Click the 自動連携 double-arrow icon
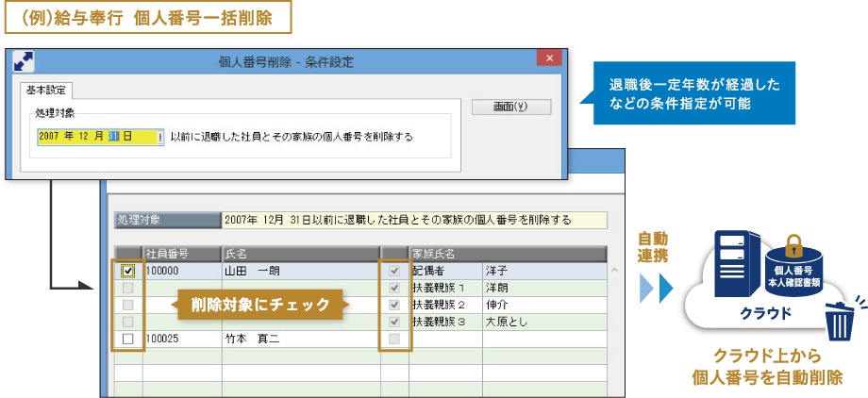 point(656,288)
